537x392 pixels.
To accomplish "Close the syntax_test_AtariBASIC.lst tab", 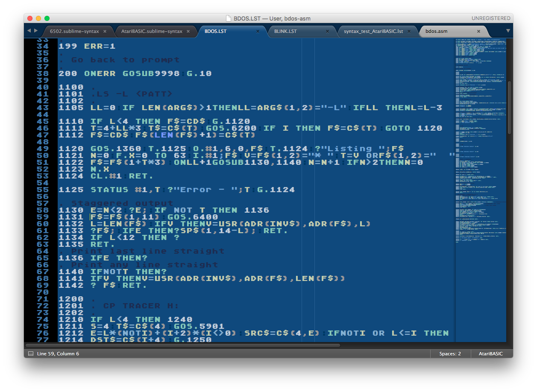I will [x=409, y=31].
